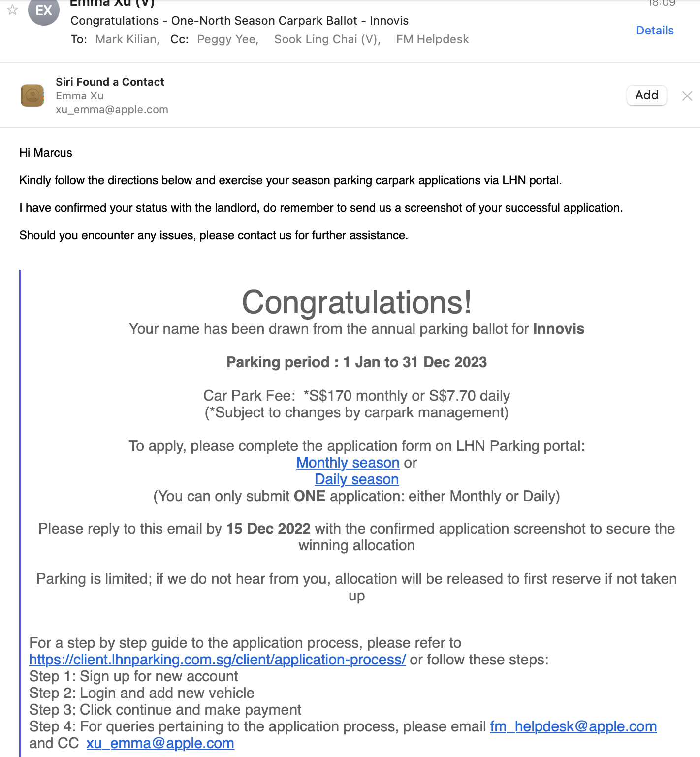700x757 pixels.
Task: Click the Siri Found a Contact title
Action: [110, 82]
